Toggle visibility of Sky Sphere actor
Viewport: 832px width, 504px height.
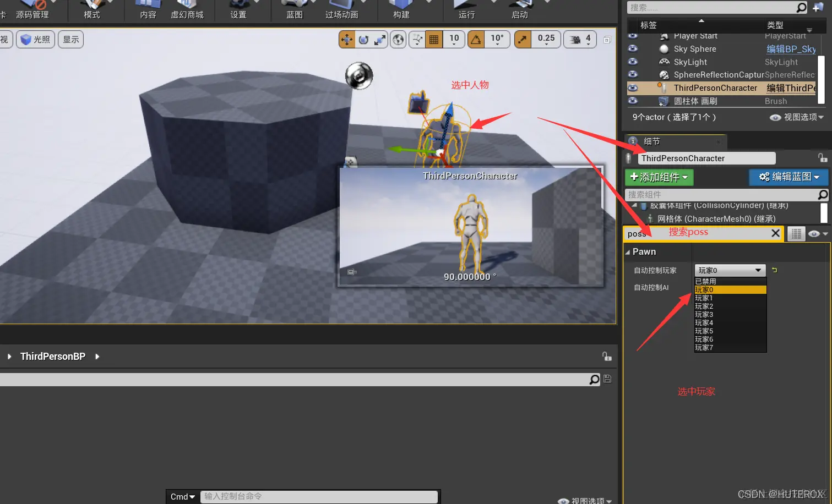[633, 48]
